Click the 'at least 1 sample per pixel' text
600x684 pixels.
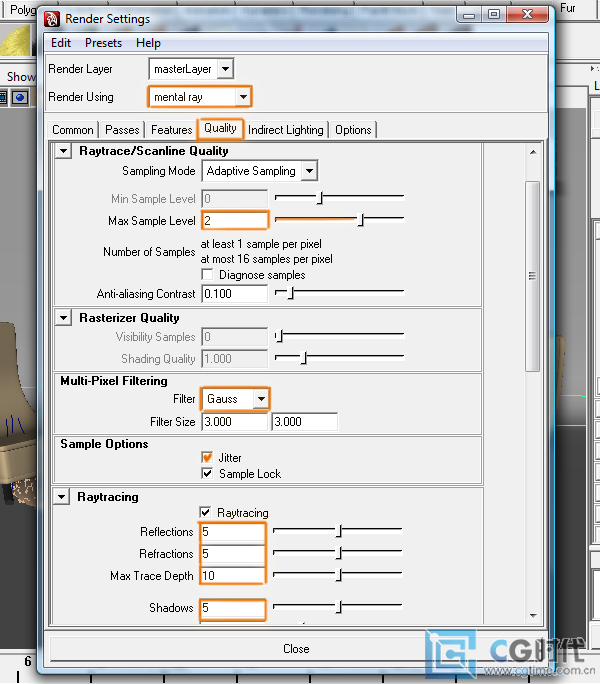261,244
